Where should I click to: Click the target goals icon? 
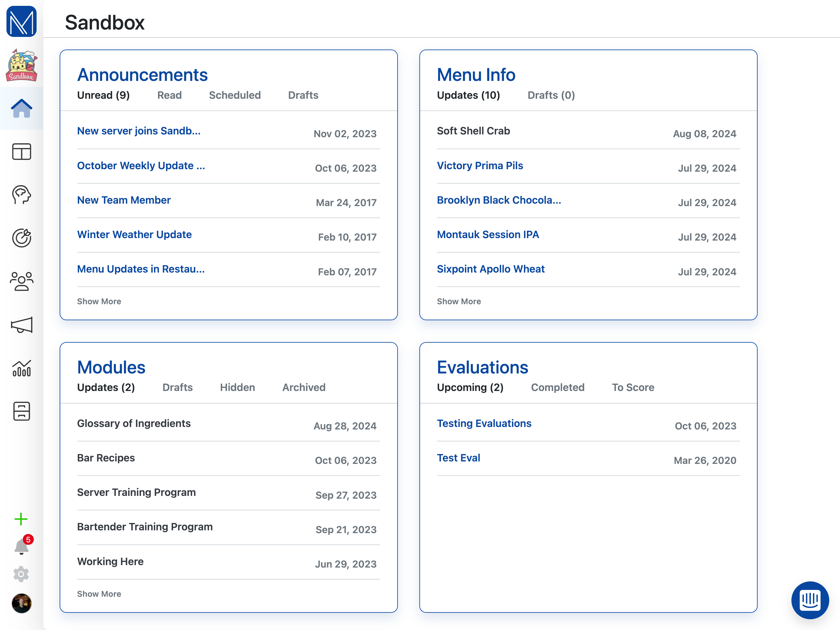pos(22,238)
